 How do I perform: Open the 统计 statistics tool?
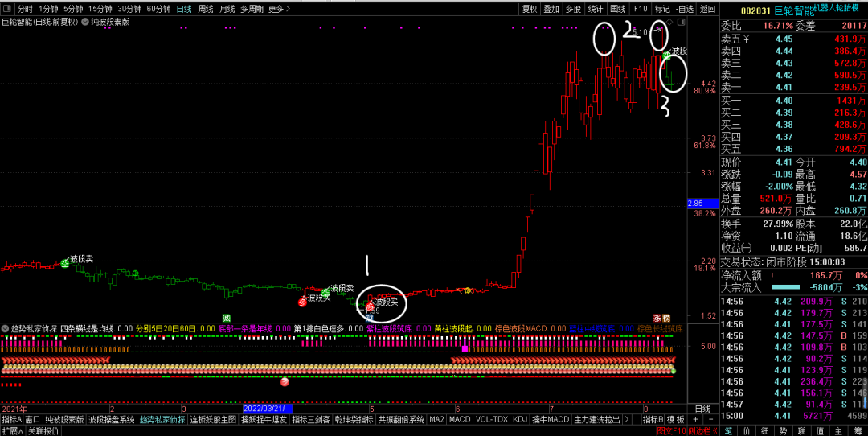[x=596, y=9]
